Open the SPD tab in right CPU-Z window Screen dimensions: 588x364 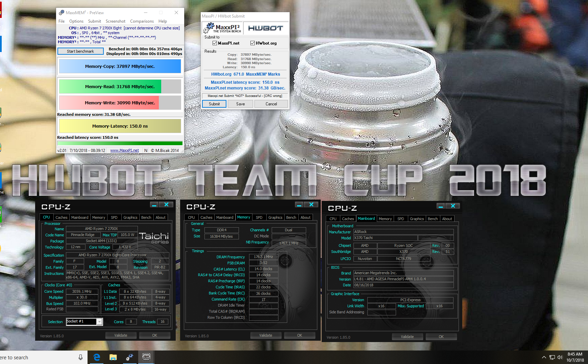coord(401,219)
